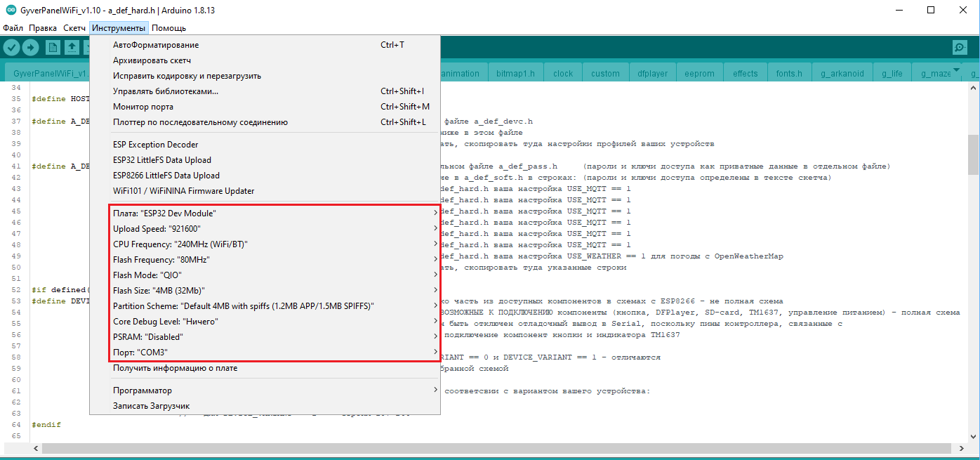
Task: Click the scroll-up arrow of editor
Action: [x=973, y=88]
